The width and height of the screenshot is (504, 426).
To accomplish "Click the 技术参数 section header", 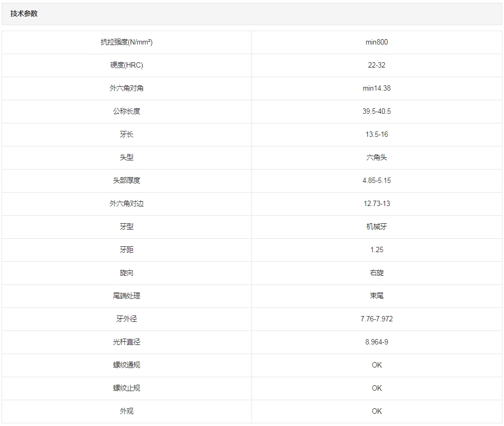I will pyautogui.click(x=24, y=14).
